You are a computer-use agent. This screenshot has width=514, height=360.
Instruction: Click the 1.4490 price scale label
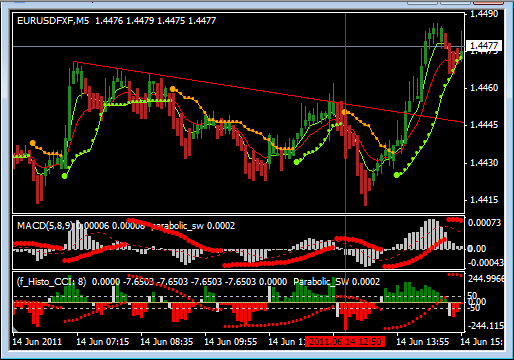[484, 14]
